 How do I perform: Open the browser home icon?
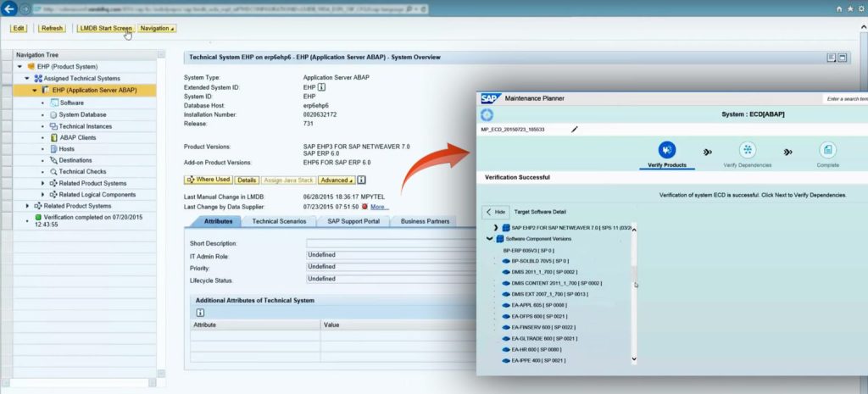[x=838, y=9]
